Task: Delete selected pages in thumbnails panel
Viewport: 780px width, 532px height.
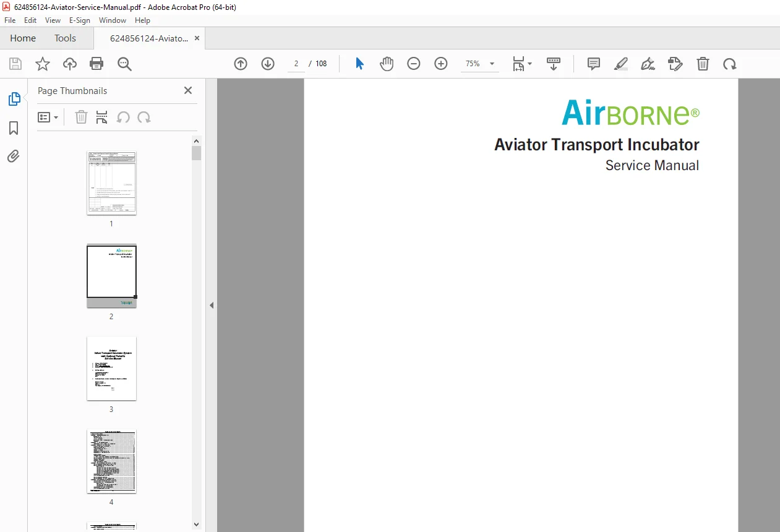Action: (x=81, y=117)
